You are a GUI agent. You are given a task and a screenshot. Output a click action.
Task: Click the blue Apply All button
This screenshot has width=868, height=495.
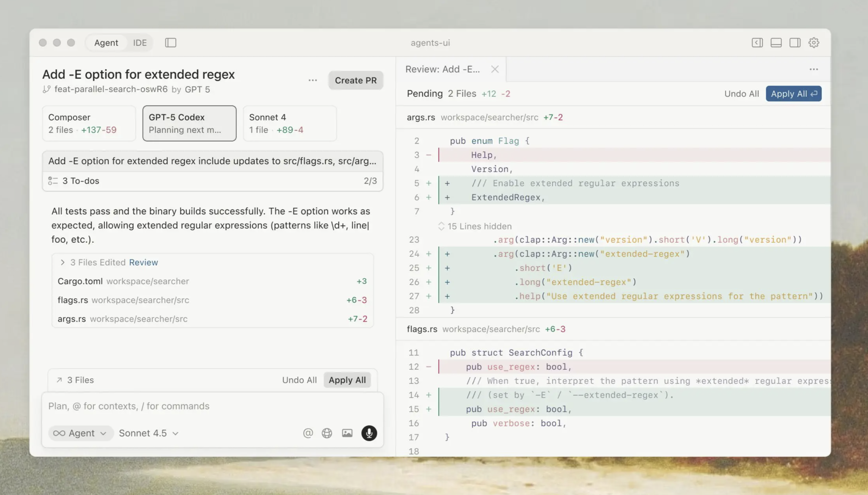(x=793, y=94)
